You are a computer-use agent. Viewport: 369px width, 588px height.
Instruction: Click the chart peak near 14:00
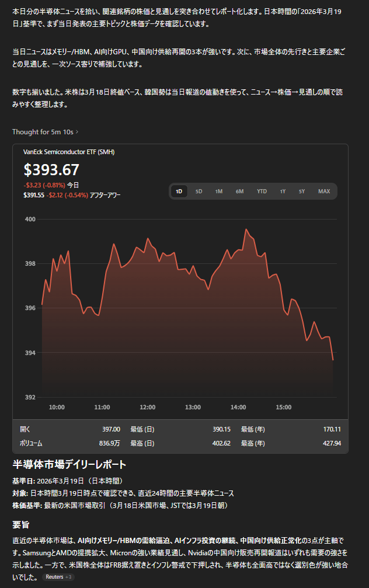(x=246, y=229)
